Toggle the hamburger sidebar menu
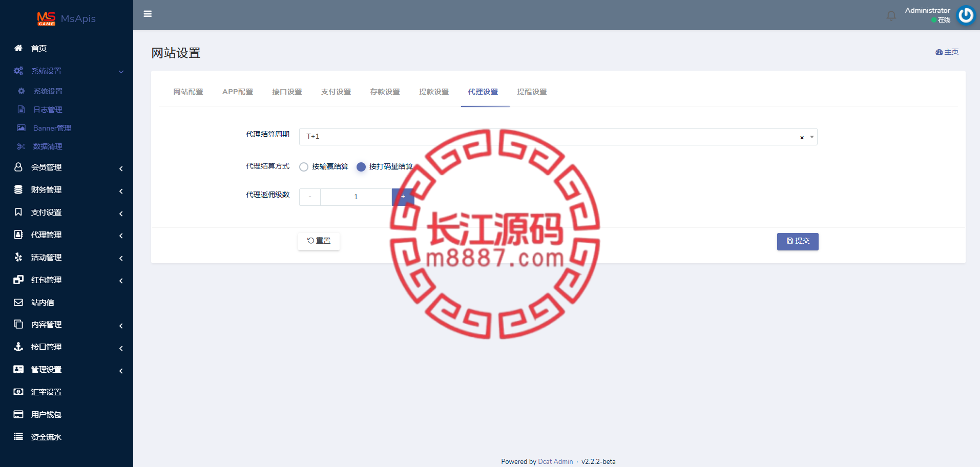This screenshot has height=467, width=980. [148, 14]
